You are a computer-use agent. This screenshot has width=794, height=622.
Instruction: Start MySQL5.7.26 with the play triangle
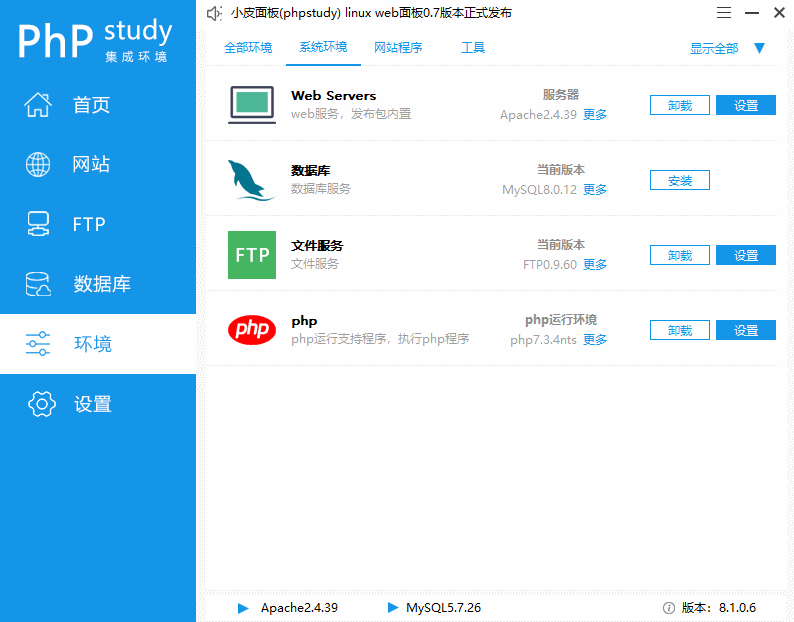[393, 607]
